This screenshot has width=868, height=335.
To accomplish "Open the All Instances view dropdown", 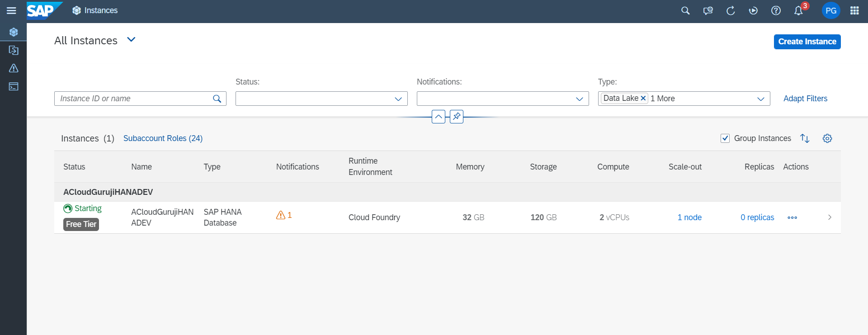I will 131,40.
